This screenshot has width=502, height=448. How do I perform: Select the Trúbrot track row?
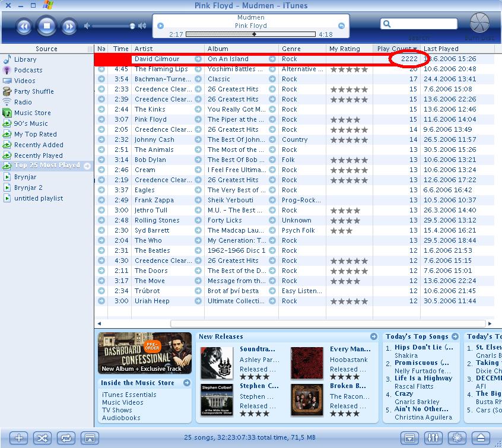tap(294, 291)
